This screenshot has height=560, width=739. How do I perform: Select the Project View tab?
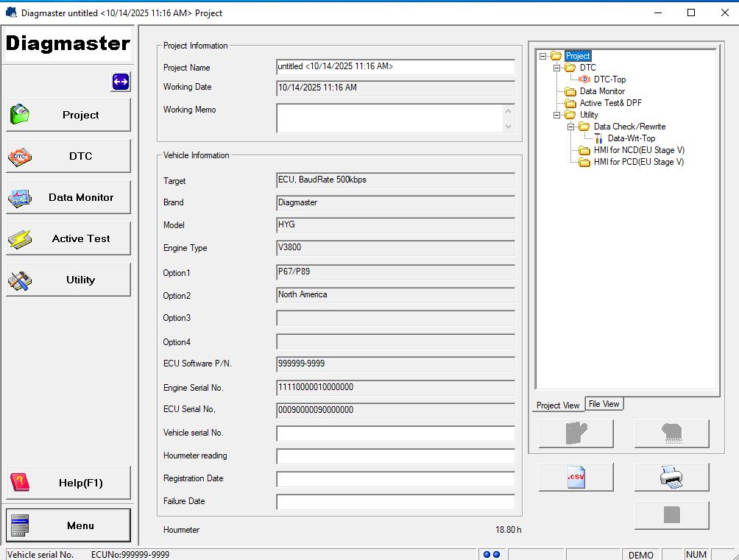coord(557,405)
